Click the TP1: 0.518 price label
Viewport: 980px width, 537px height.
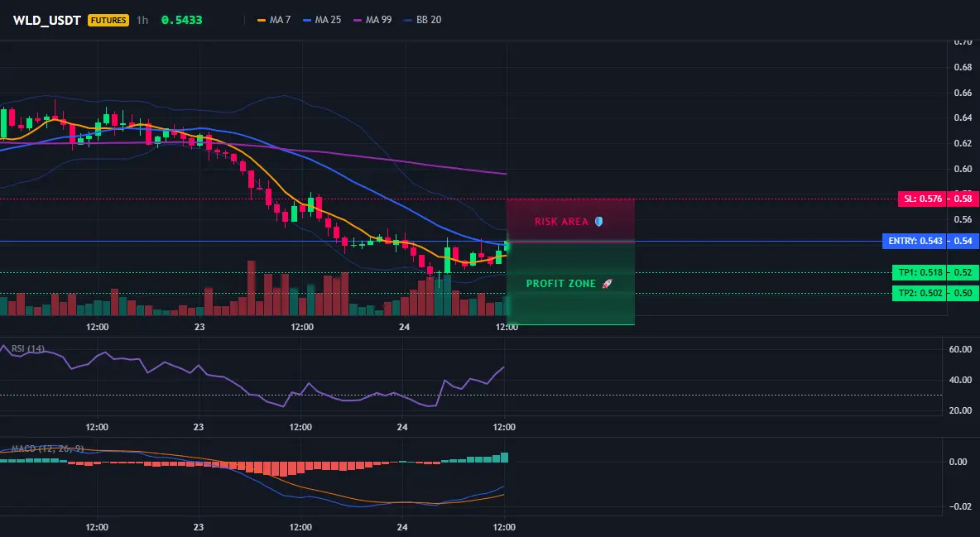pyautogui.click(x=920, y=272)
